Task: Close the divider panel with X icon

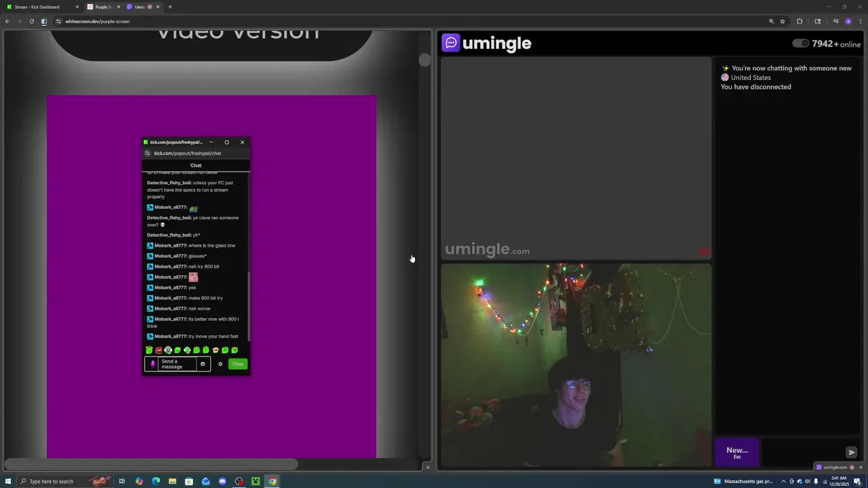Action: point(427,467)
